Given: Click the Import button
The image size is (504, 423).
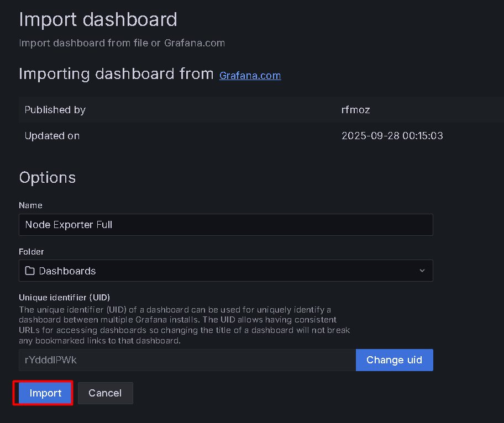Looking at the screenshot, I should 45,393.
